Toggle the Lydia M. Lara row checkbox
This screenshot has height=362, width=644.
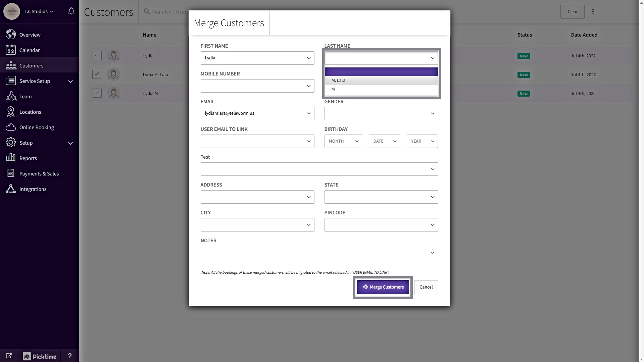97,74
